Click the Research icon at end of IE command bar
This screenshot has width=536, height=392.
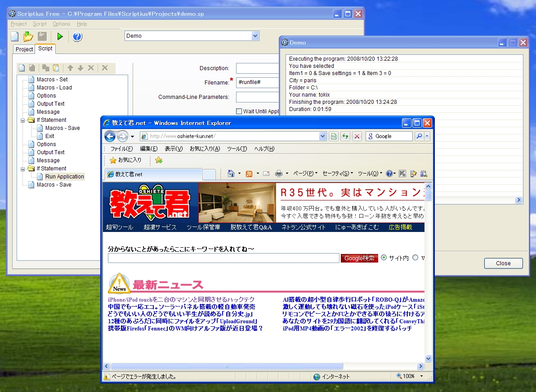424,174
